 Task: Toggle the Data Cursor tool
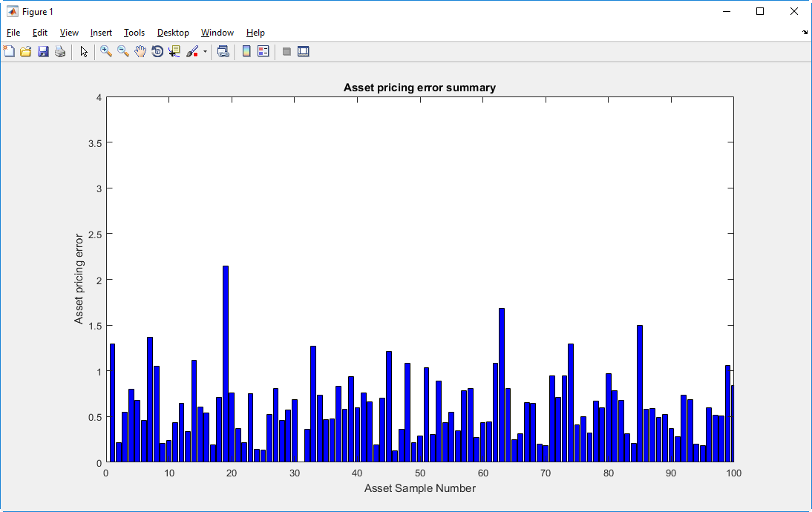pos(174,52)
